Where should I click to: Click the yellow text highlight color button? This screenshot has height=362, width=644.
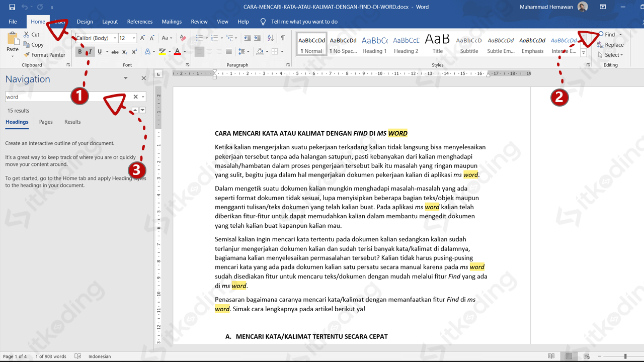[162, 52]
